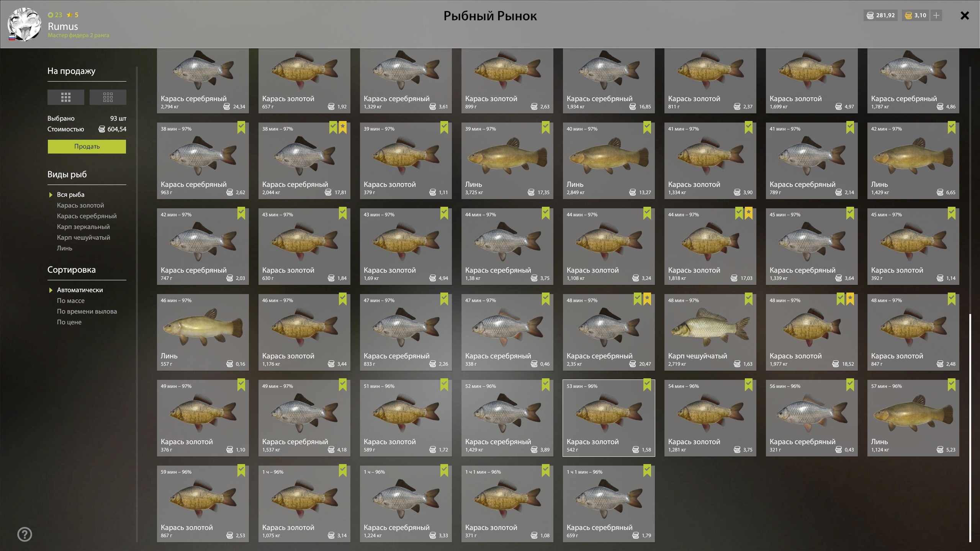
Task: Filter by Карп зеркальный species
Action: click(x=83, y=227)
